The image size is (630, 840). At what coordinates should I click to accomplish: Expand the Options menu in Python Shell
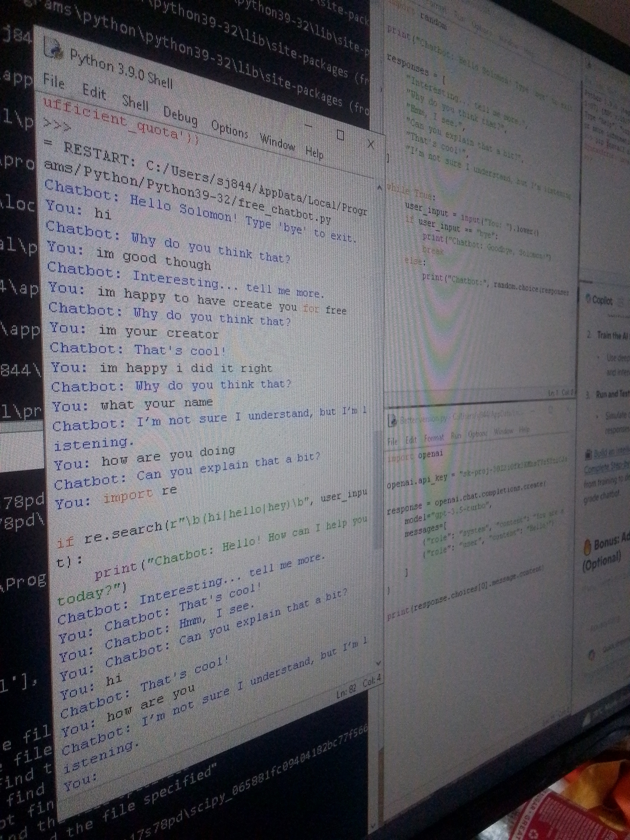tap(229, 130)
